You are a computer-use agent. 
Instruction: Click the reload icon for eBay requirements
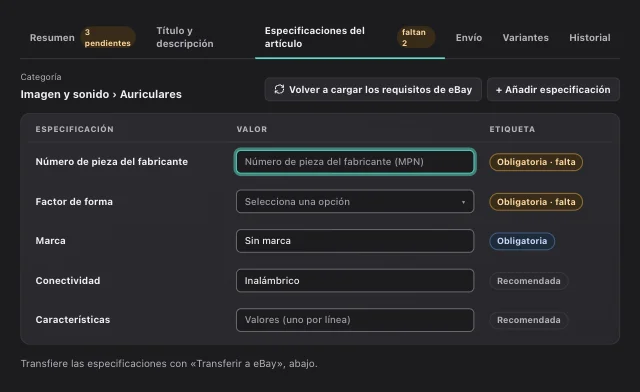(x=279, y=89)
